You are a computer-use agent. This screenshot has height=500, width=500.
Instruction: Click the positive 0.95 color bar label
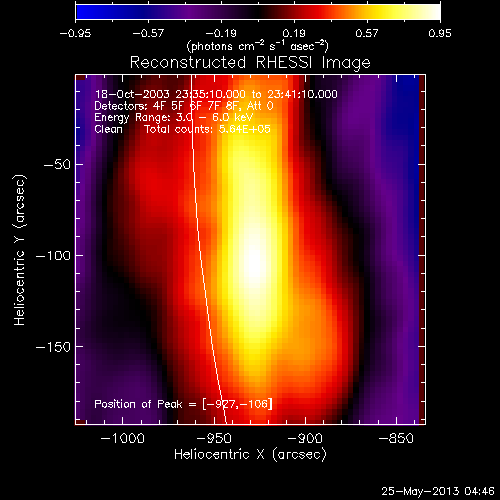pyautogui.click(x=440, y=33)
